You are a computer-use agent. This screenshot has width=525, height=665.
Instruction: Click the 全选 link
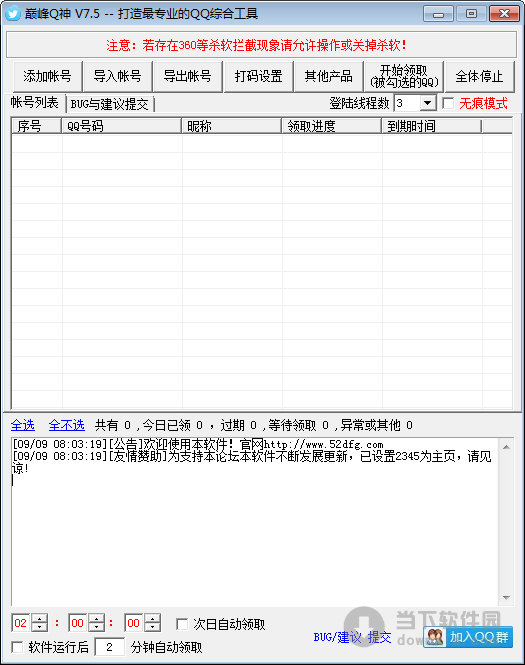pyautogui.click(x=23, y=425)
